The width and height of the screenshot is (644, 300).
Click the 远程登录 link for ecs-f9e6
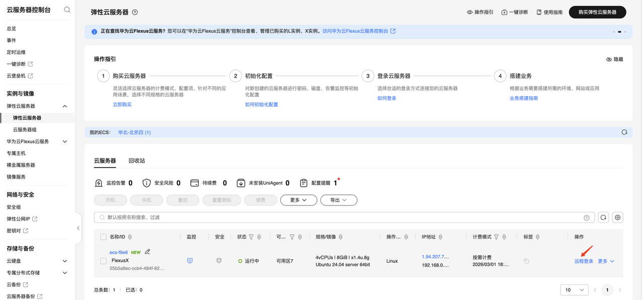coord(583,261)
